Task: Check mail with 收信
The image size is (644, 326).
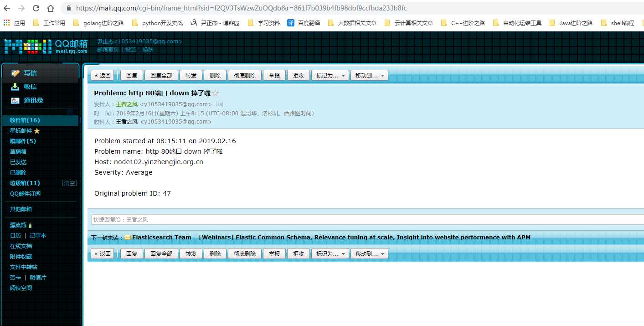Action: pyautogui.click(x=30, y=87)
